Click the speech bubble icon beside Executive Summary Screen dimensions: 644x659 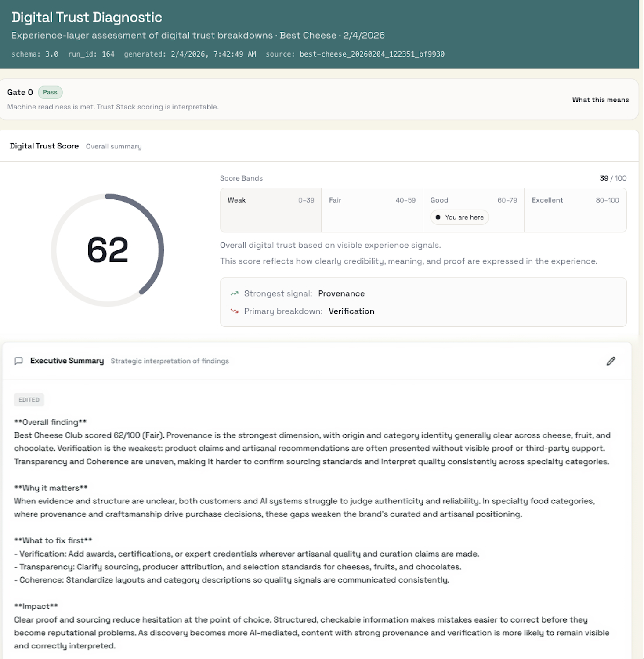click(x=18, y=361)
